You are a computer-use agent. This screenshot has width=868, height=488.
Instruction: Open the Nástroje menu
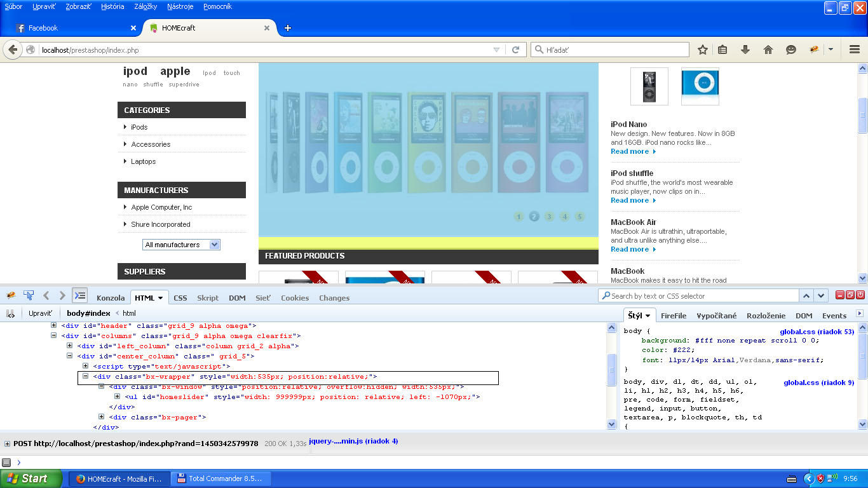[180, 6]
